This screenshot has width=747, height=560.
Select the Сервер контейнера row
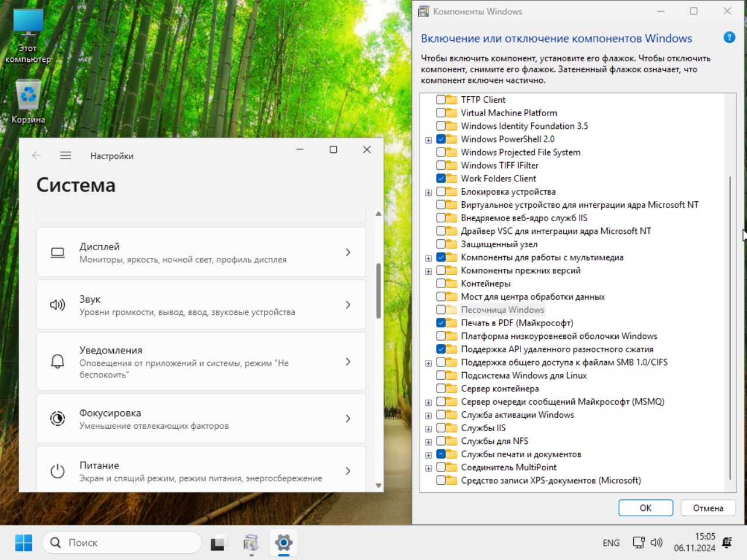tap(500, 388)
